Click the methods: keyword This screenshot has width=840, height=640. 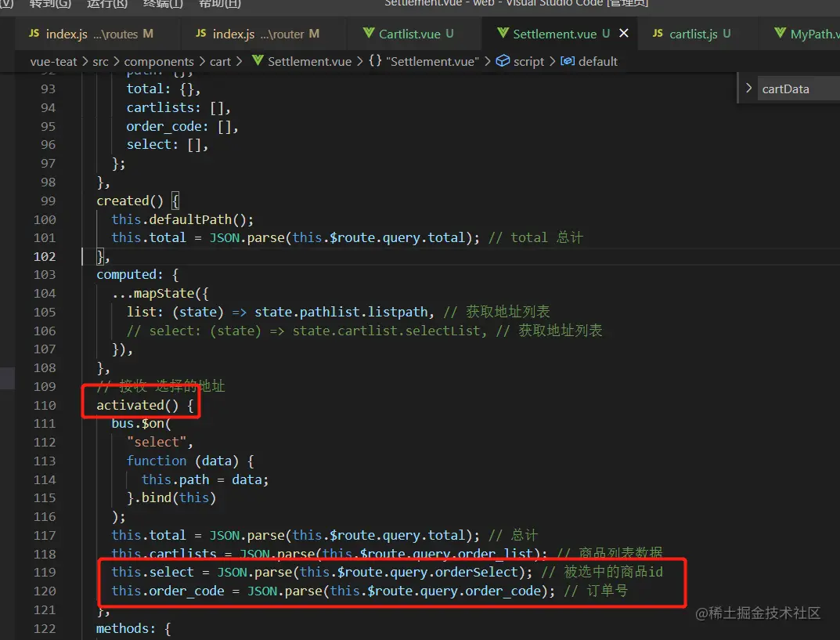click(x=125, y=628)
